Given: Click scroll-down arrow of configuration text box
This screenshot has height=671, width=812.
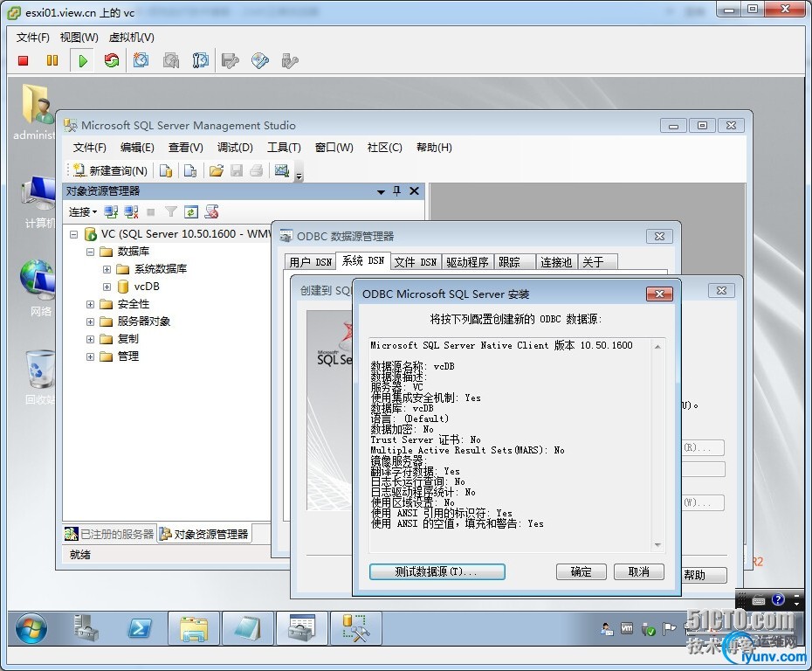Looking at the screenshot, I should (x=657, y=545).
